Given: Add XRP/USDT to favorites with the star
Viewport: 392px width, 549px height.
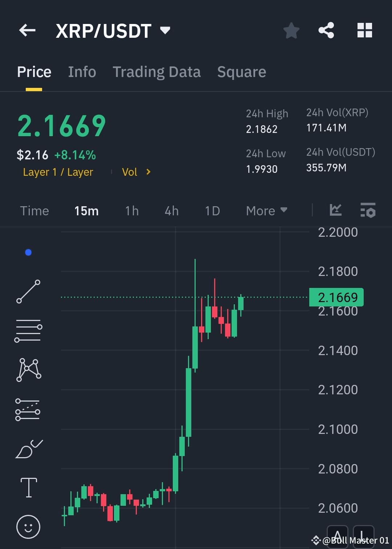Looking at the screenshot, I should (291, 30).
